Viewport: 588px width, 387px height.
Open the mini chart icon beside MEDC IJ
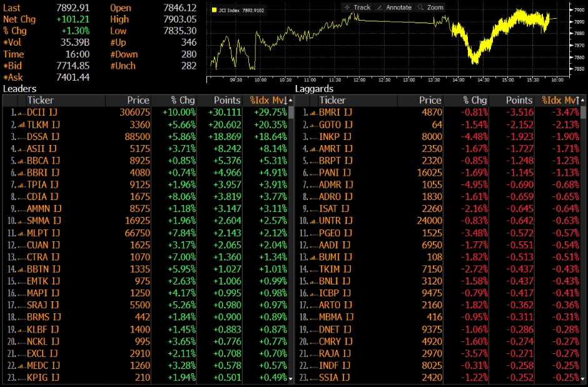tap(22, 365)
